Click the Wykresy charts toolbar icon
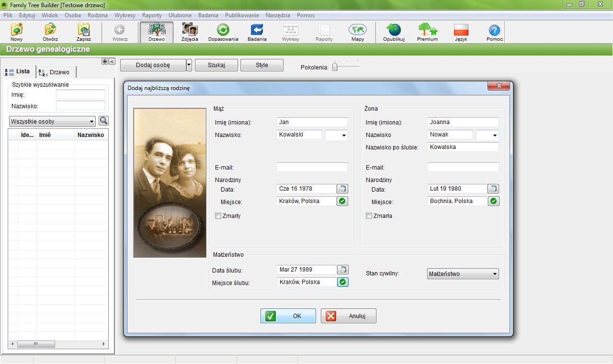Screen dimensions: 613x364 (291, 32)
